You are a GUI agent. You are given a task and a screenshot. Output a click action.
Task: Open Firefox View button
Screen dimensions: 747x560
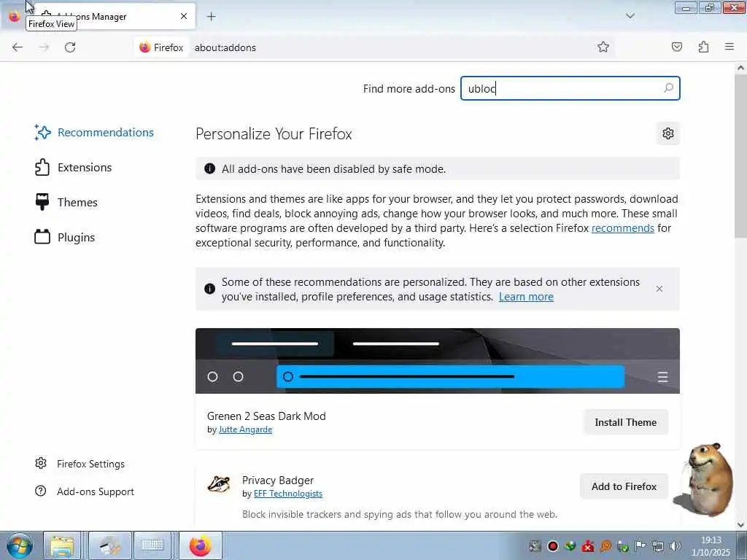point(15,16)
